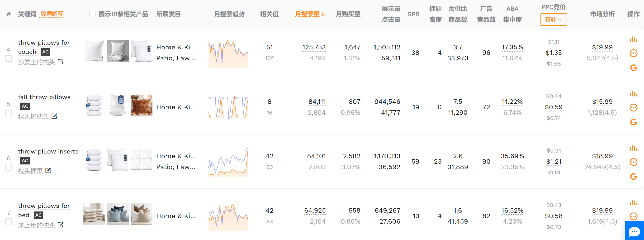Expand the 精准 PPC bid dropdown

[553, 19]
